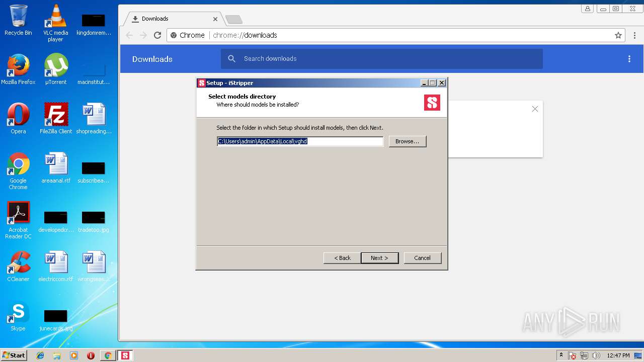Close the Downloads tab
This screenshot has height=362, width=644.
click(x=215, y=19)
